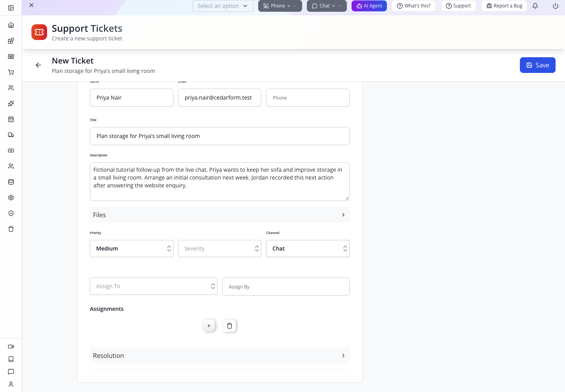Open the Chat status dropdown in the top bar
Image resolution: width=565 pixels, height=392 pixels.
[x=327, y=6]
